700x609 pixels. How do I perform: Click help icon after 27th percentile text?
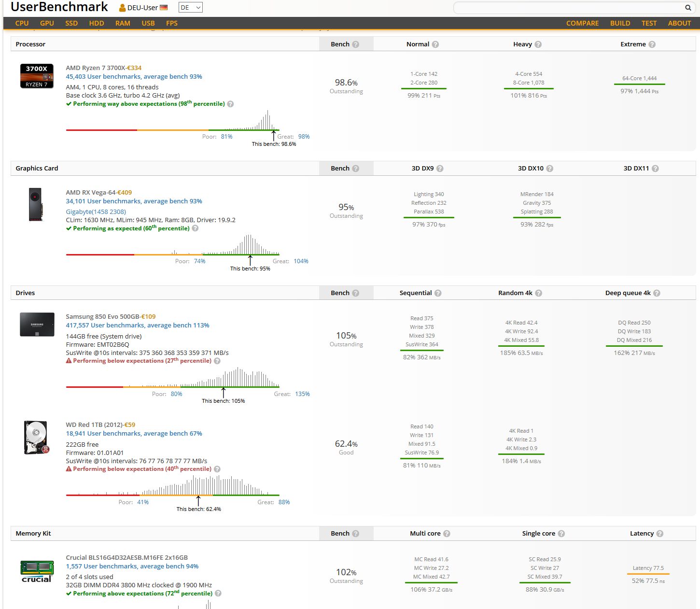click(x=217, y=361)
